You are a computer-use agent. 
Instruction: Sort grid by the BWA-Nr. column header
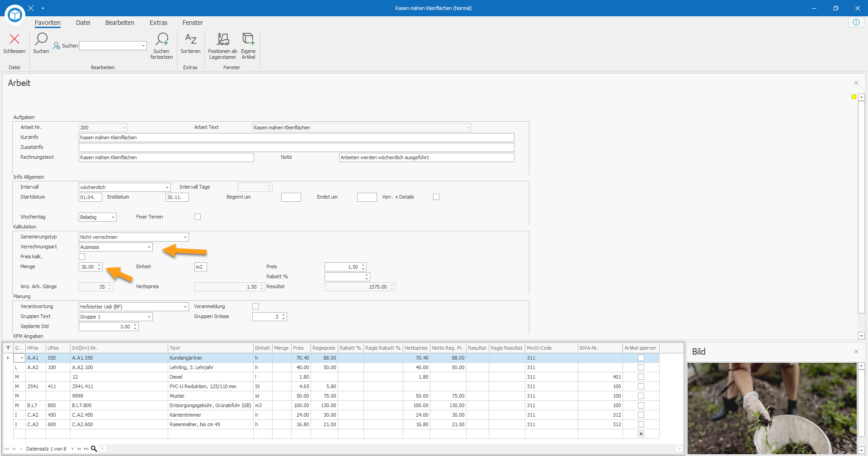tap(600, 348)
